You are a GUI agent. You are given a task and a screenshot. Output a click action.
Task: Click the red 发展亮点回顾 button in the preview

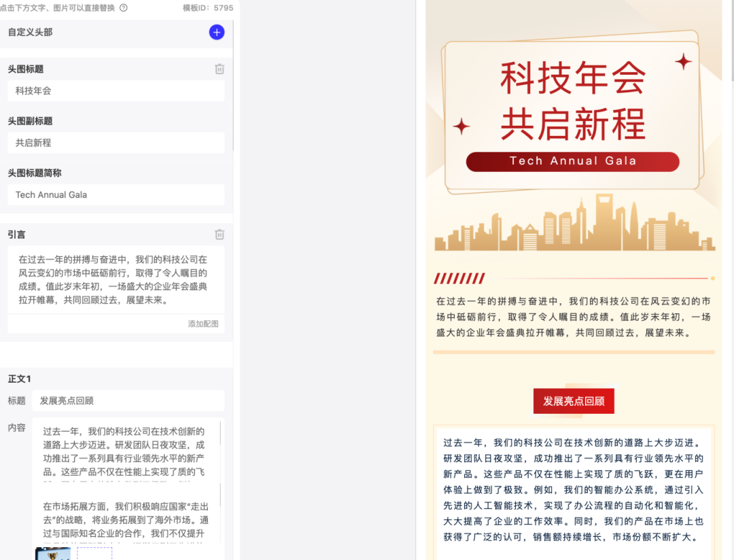coord(573,401)
